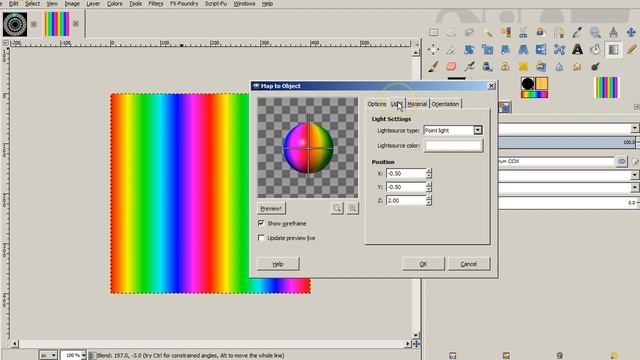Select the Heal tool

(523, 67)
